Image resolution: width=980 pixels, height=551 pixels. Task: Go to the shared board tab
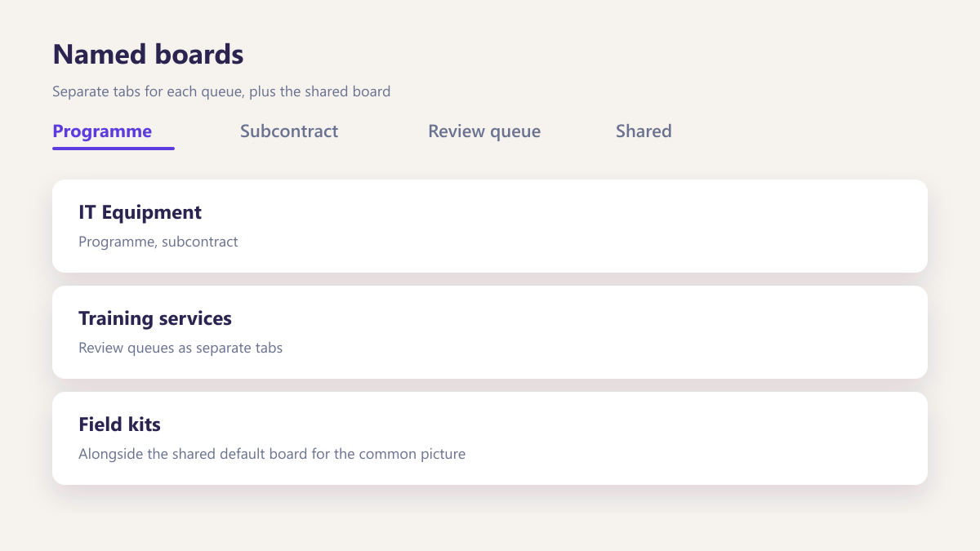tap(644, 131)
